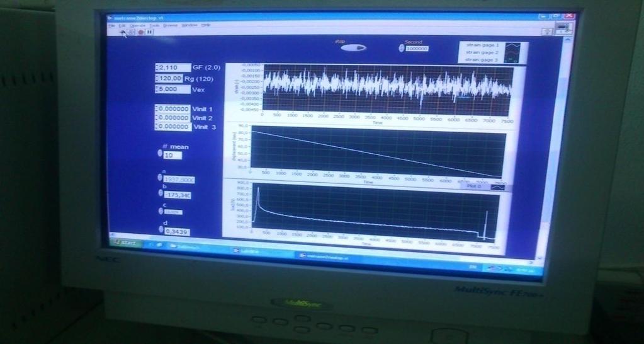This screenshot has width=644, height=344.
Task: Click the Plot 0 legend line sample
Action: pyautogui.click(x=498, y=187)
